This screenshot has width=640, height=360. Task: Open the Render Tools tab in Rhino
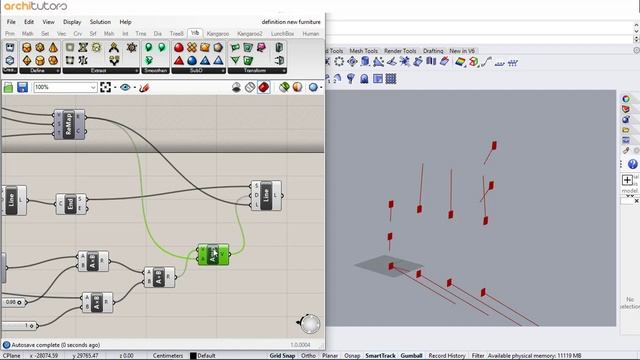(x=400, y=51)
